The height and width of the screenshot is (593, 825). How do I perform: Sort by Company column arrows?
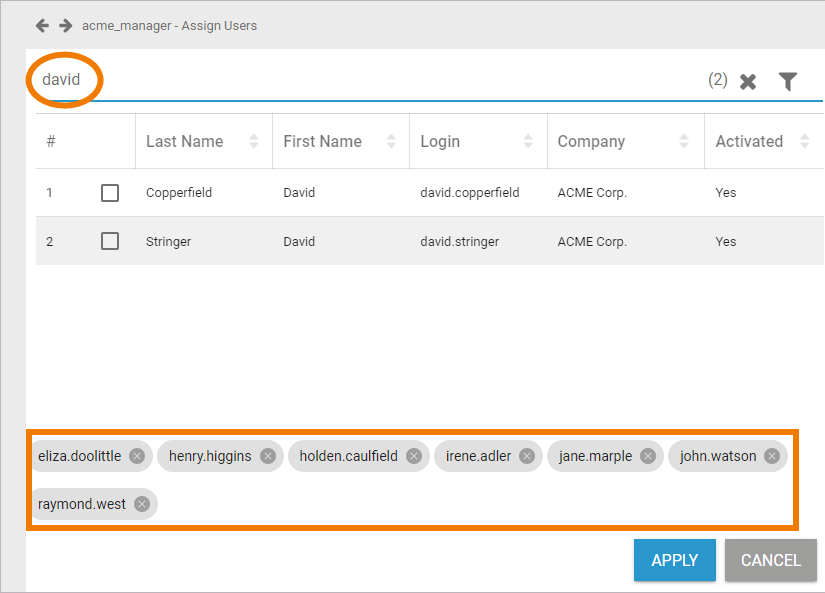[683, 141]
